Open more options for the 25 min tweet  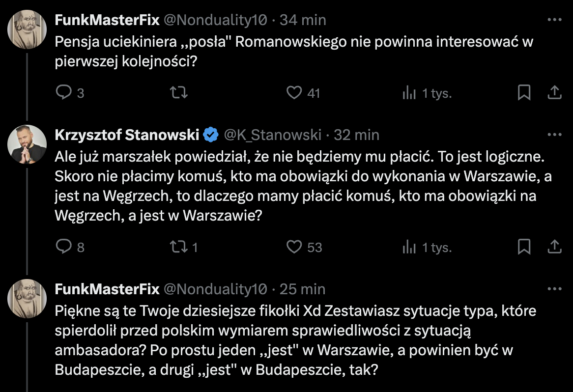pyautogui.click(x=554, y=289)
